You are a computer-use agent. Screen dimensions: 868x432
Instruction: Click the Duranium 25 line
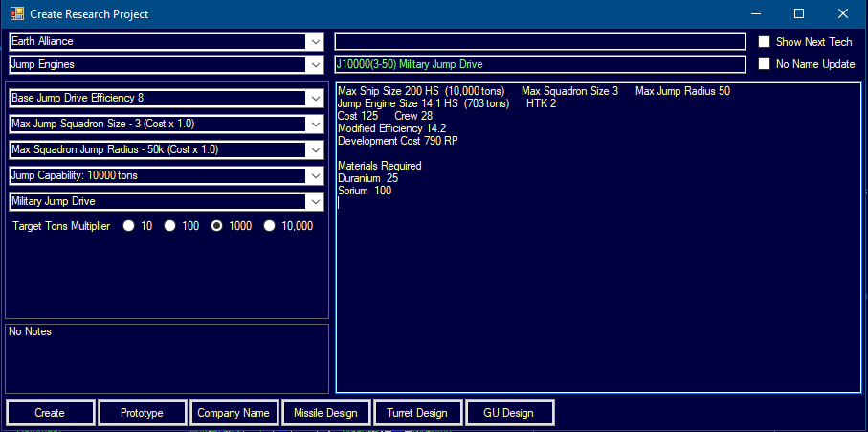click(368, 178)
